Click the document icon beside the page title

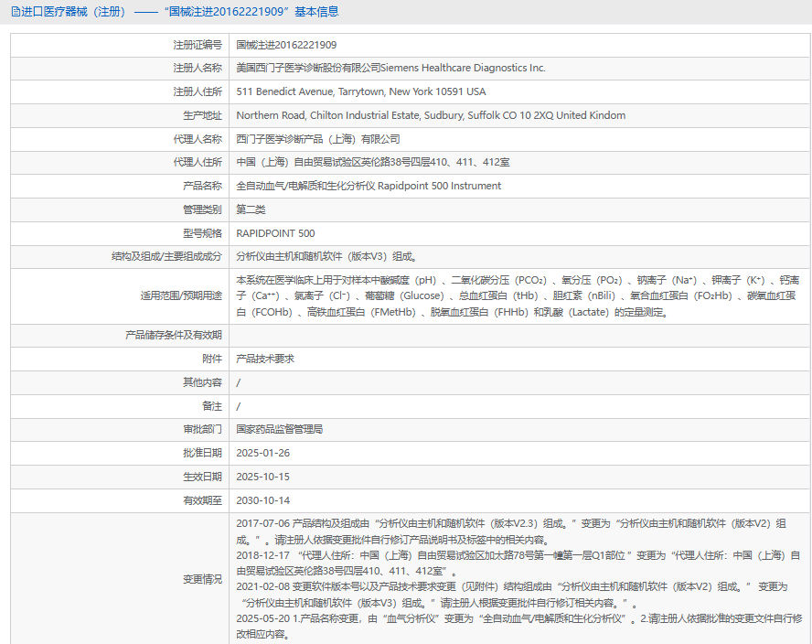(x=16, y=12)
